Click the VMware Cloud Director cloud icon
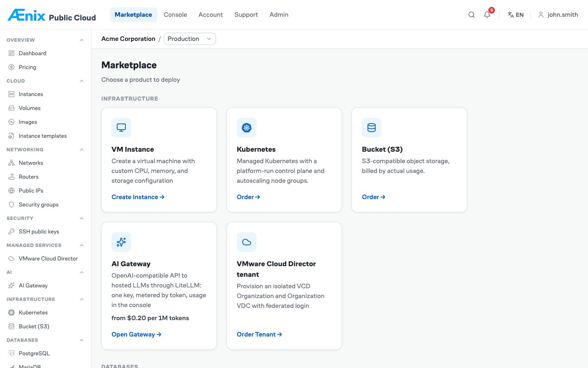Image resolution: width=588 pixels, height=368 pixels. (247, 242)
